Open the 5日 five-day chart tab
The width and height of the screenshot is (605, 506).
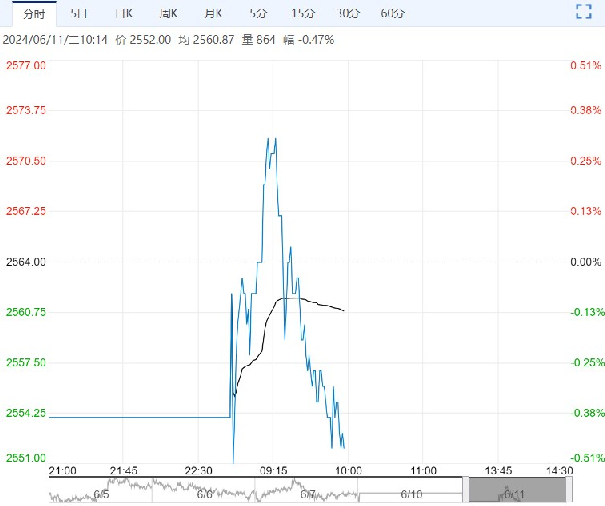(78, 13)
